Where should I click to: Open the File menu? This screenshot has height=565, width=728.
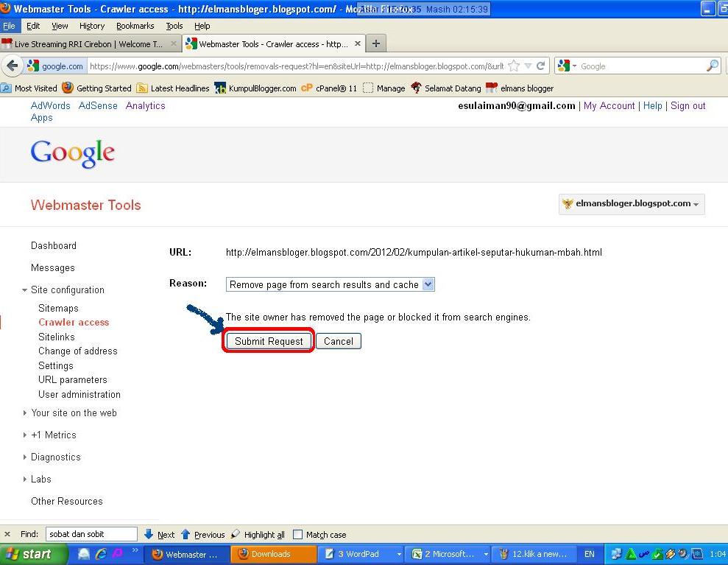[9, 26]
